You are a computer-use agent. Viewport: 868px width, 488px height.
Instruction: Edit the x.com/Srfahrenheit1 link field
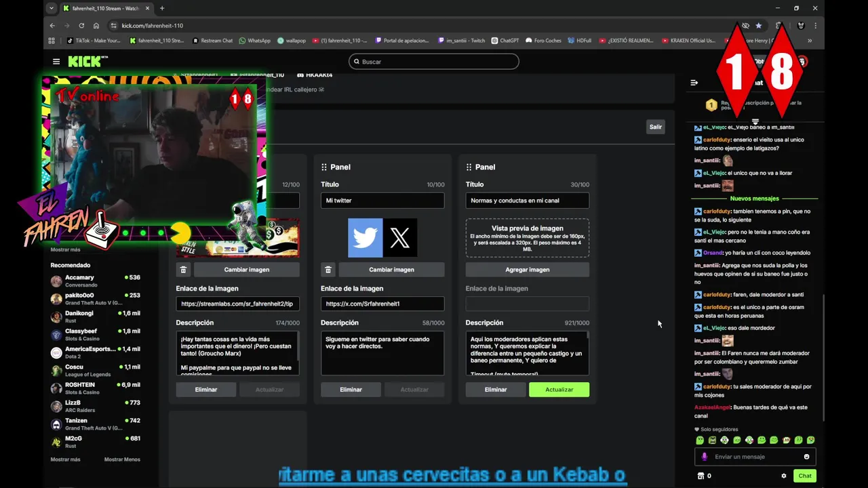(x=382, y=304)
